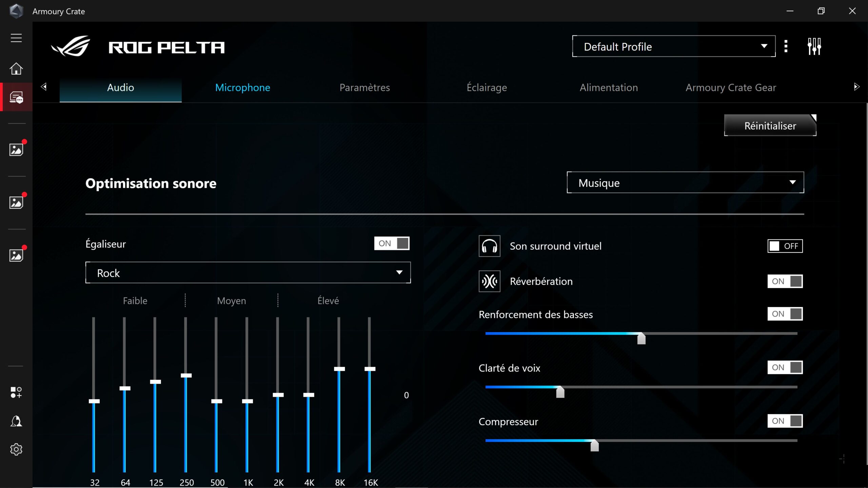Open the Rock equalizer preset dropdown
This screenshot has height=488, width=868.
[x=248, y=273]
